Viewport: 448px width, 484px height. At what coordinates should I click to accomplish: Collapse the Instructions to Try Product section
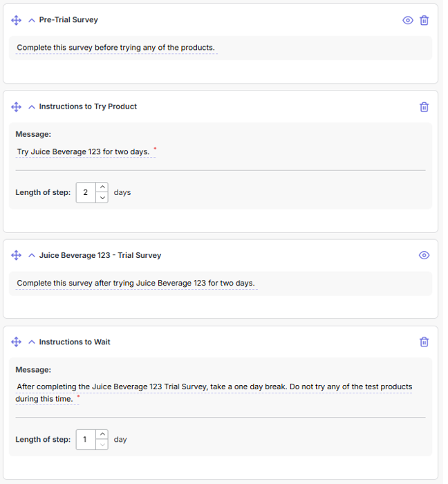tap(32, 107)
